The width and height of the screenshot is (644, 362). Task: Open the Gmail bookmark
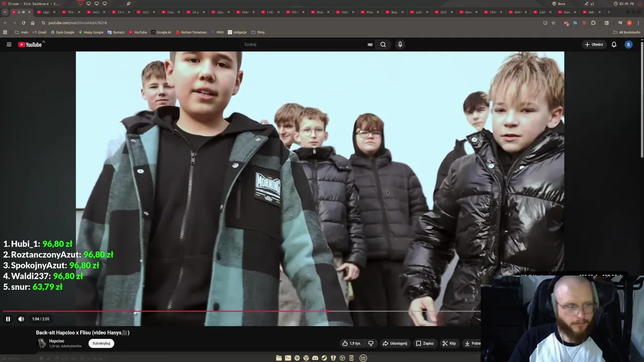(39, 32)
